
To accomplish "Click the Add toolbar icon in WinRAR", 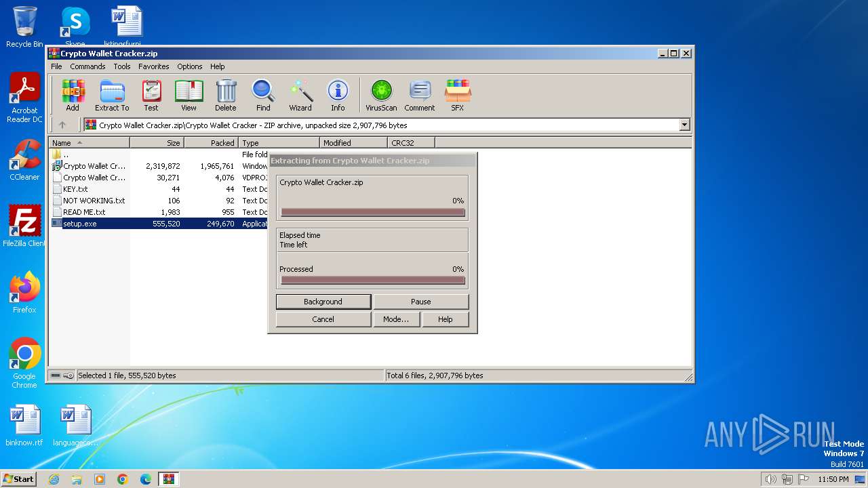I will (x=73, y=96).
